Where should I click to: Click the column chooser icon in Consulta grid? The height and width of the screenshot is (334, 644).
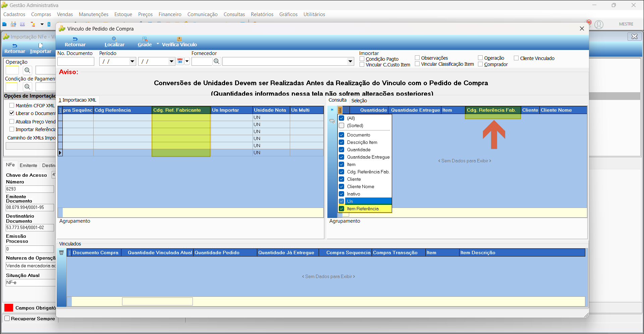[340, 110]
